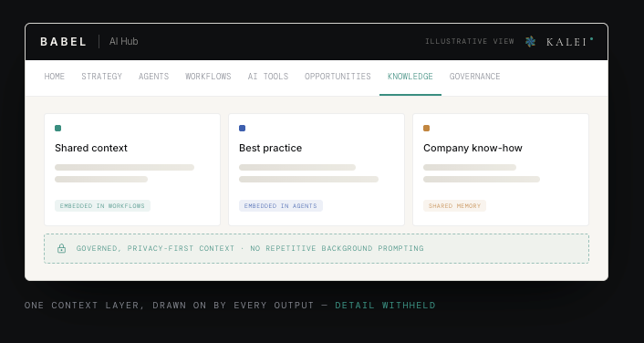
Task: Go to the Agents tab
Action: point(153,77)
